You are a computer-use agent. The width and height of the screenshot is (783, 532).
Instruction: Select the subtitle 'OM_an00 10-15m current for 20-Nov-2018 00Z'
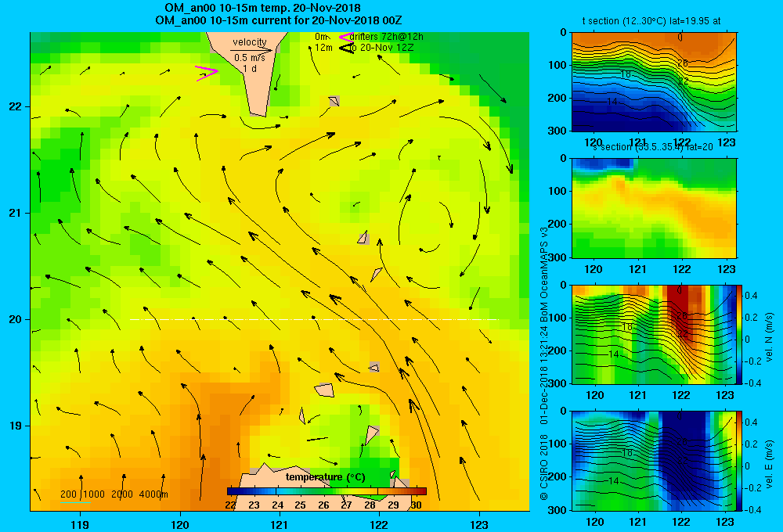click(279, 20)
